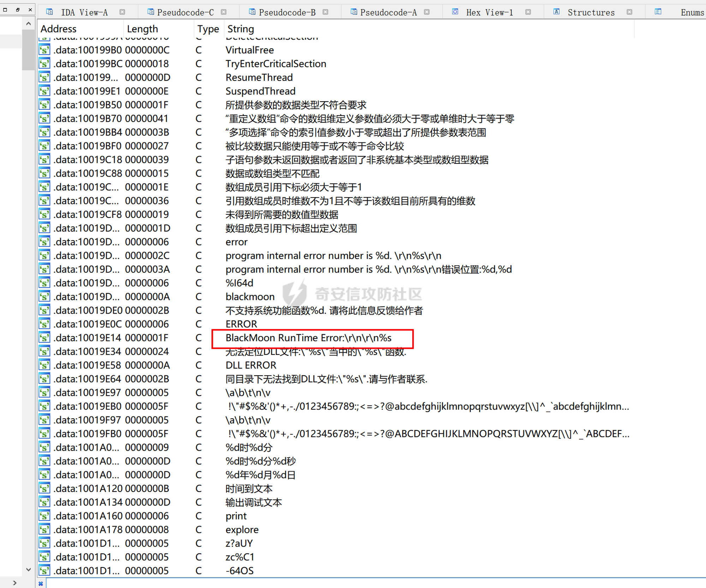Click the Hex View-1 tab icon
This screenshot has width=706, height=588.
pos(455,12)
